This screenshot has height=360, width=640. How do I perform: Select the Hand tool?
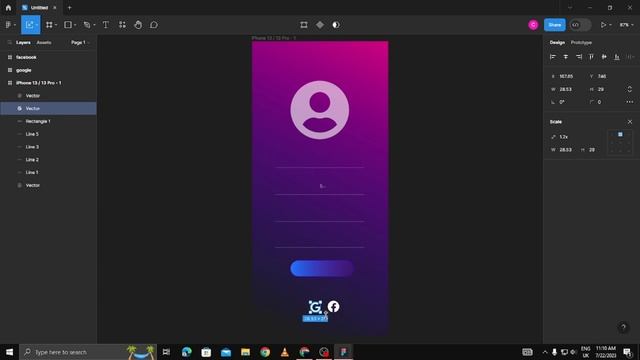(138, 25)
